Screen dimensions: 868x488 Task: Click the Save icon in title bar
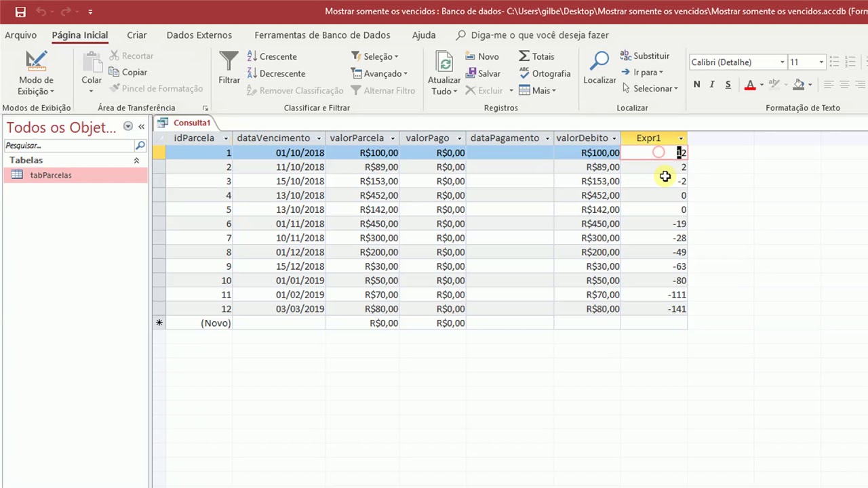tap(20, 12)
